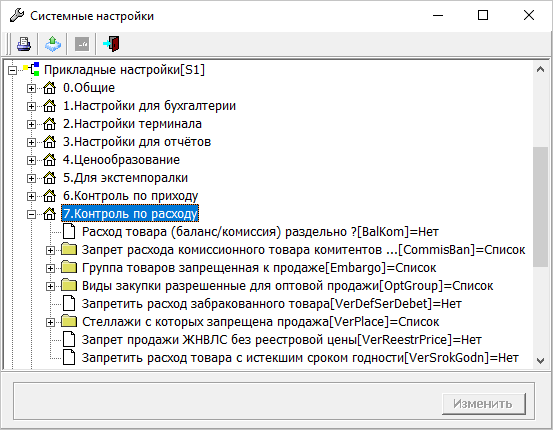The height and width of the screenshot is (430, 553).
Task: Expand the 2.Настройки терминала node
Action: (31, 124)
